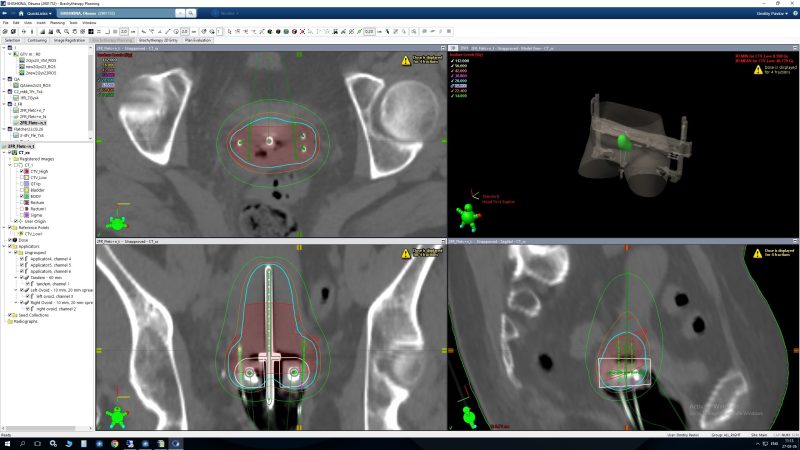The width and height of the screenshot is (800, 450).
Task: Click the Windows Start button
Action: [7, 442]
